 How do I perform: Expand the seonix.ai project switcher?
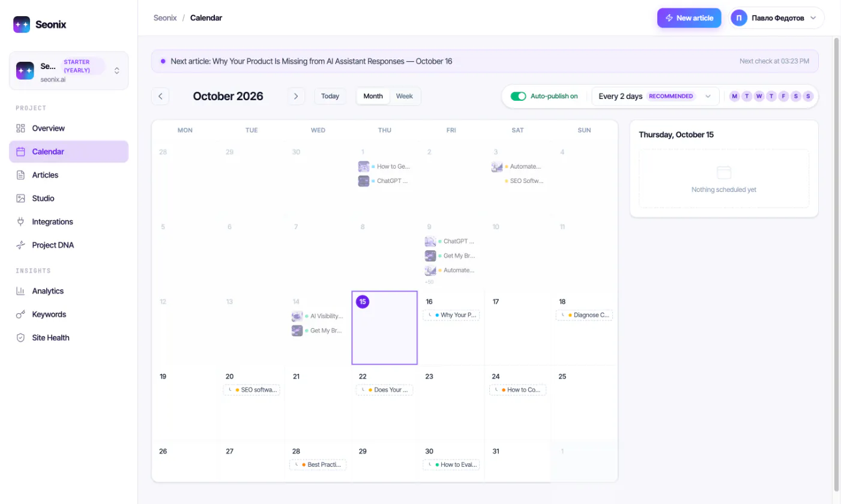68,70
